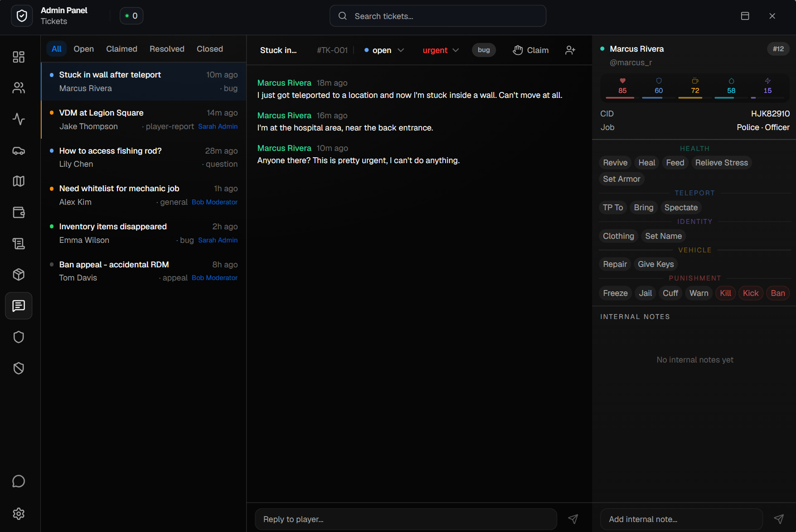This screenshot has height=532, width=796.
Task: Toggle Cuff punishment for Marcus Rivera
Action: [670, 293]
